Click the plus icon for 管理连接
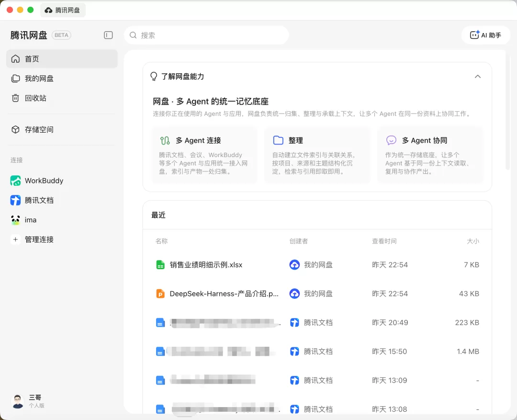 (x=15, y=239)
